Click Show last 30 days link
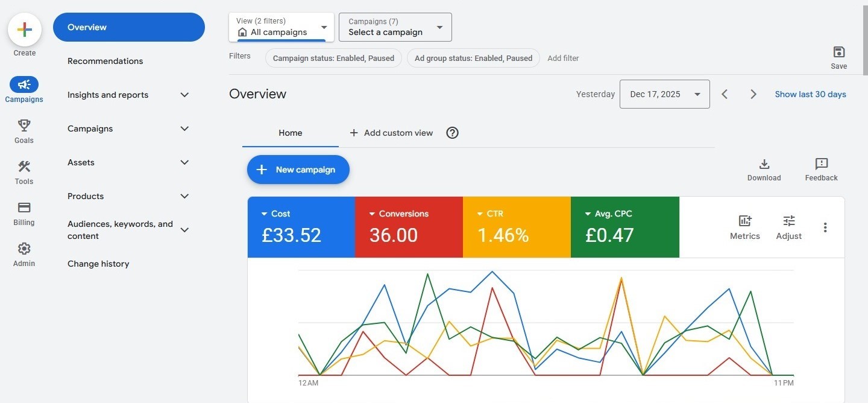Screen dimensions: 868x403 pos(810,94)
